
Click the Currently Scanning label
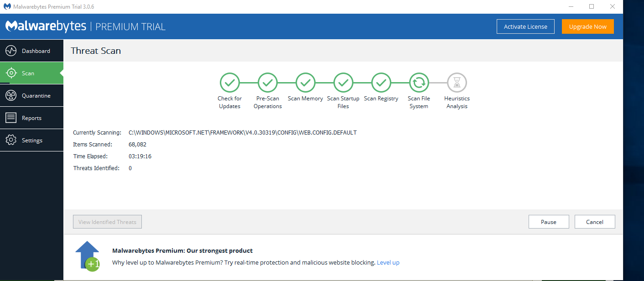pyautogui.click(x=97, y=132)
